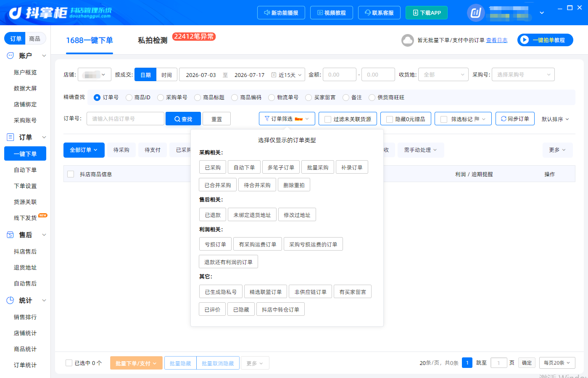Click the 订单 sidebar section icon
This screenshot has width=588, height=378.
pos(11,137)
